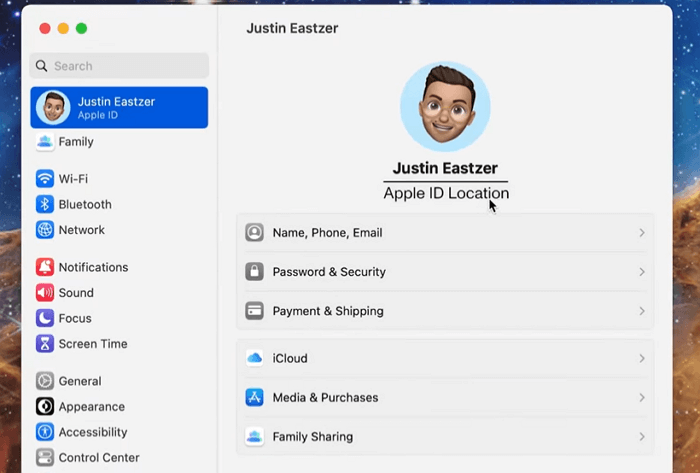Open Name, Phone, Email label
This screenshot has width=700, height=473.
tap(327, 232)
